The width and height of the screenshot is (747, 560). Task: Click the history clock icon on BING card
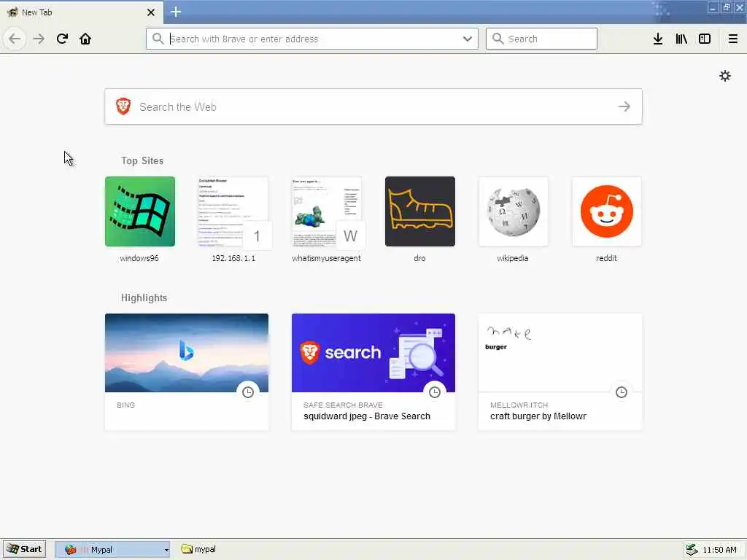coord(248,392)
